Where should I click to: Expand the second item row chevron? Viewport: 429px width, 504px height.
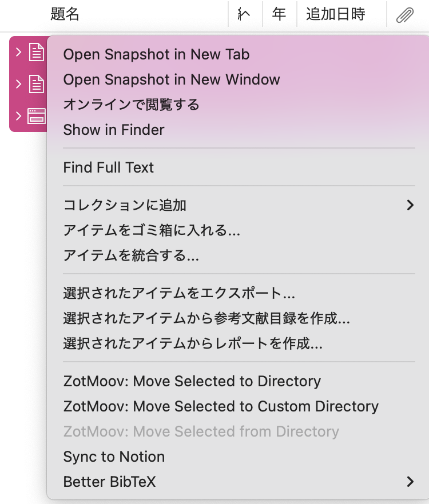click(19, 85)
